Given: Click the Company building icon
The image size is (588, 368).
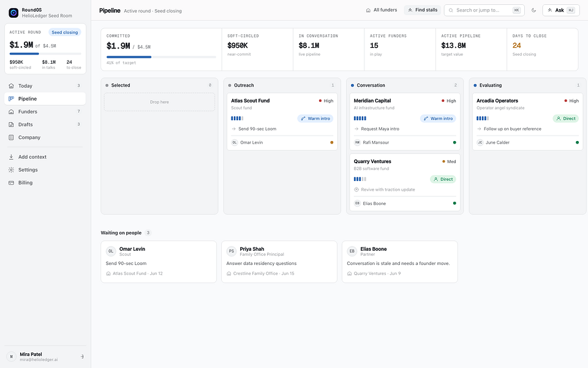Looking at the screenshot, I should tap(11, 137).
